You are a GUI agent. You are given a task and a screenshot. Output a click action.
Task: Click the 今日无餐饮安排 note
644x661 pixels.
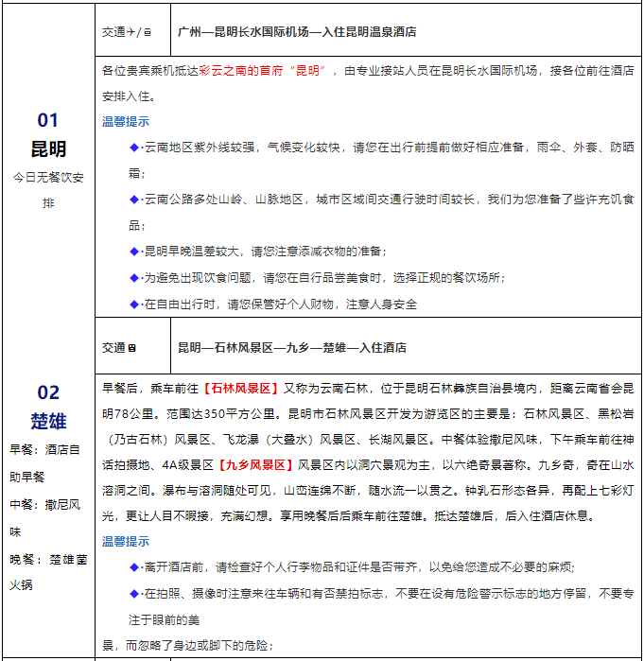pos(48,189)
